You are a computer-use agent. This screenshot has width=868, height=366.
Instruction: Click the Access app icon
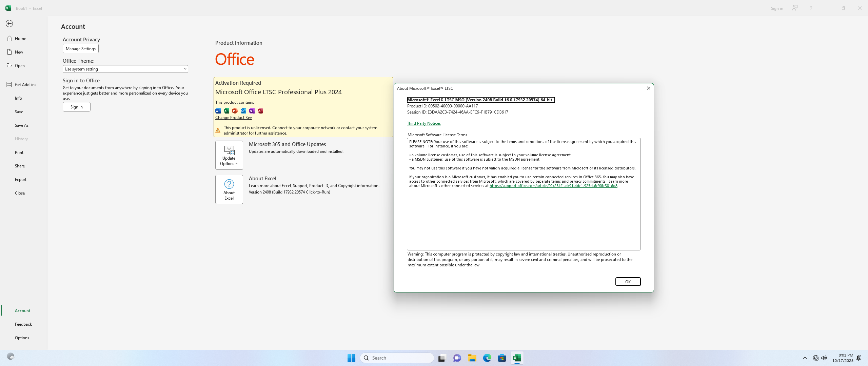tap(260, 111)
